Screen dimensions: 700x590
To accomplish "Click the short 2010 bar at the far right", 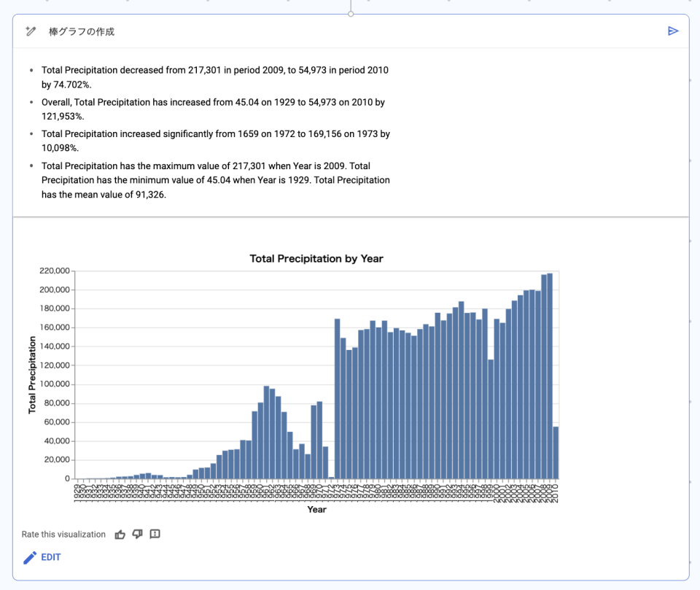I will (556, 452).
